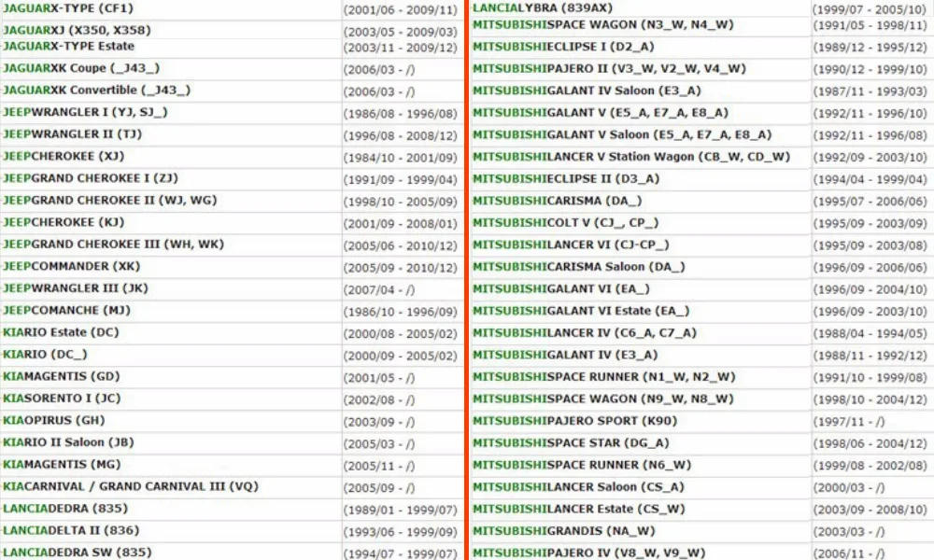This screenshot has width=934, height=560.
Task: Select JEEP WRANGLER II (TJ) row
Action: 72,133
